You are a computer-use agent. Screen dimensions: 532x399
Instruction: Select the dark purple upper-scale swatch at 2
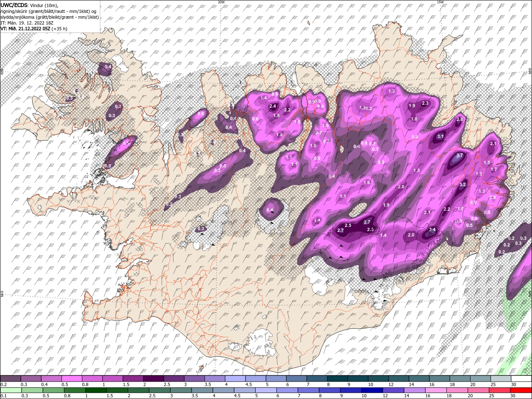coord(153,379)
